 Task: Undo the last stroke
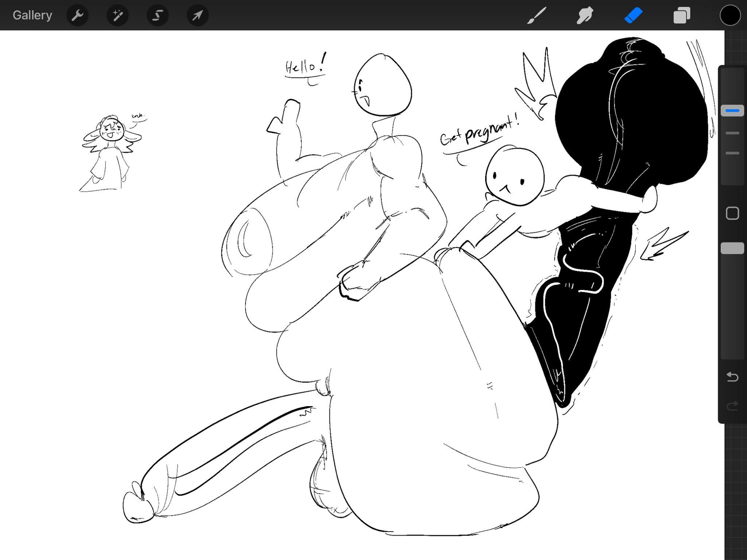coord(732,377)
